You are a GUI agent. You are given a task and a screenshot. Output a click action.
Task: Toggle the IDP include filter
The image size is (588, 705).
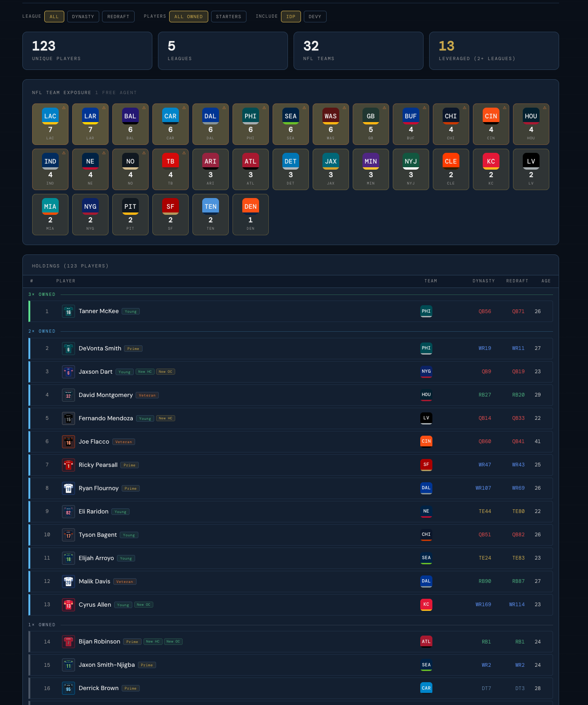click(291, 17)
